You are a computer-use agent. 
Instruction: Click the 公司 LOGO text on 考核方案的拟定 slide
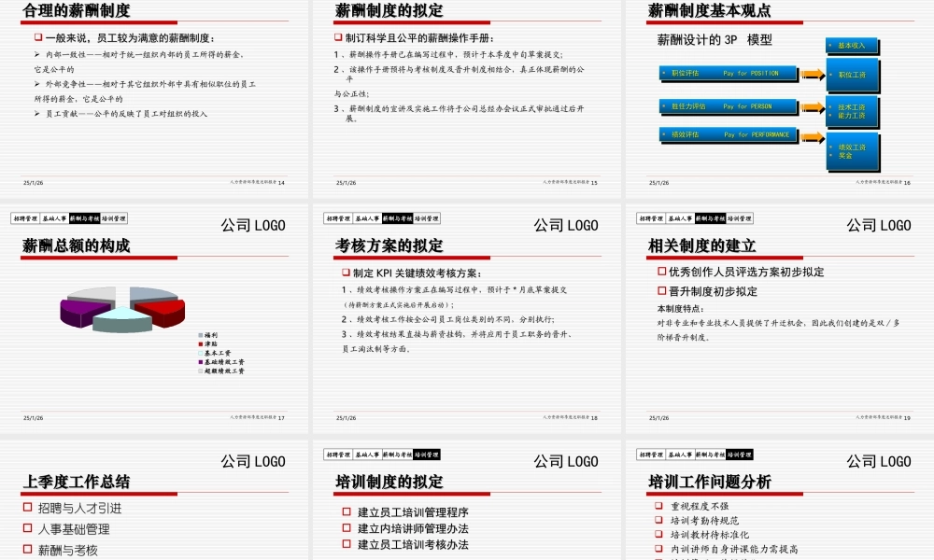point(568,225)
